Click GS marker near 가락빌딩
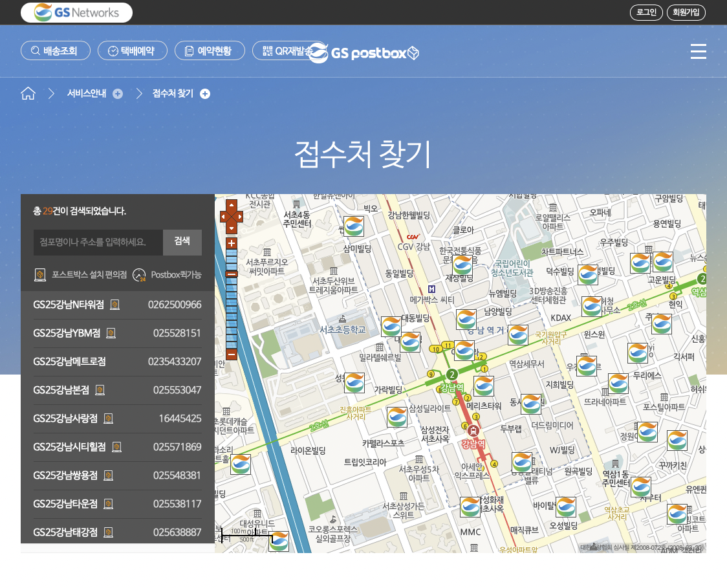 click(x=354, y=383)
